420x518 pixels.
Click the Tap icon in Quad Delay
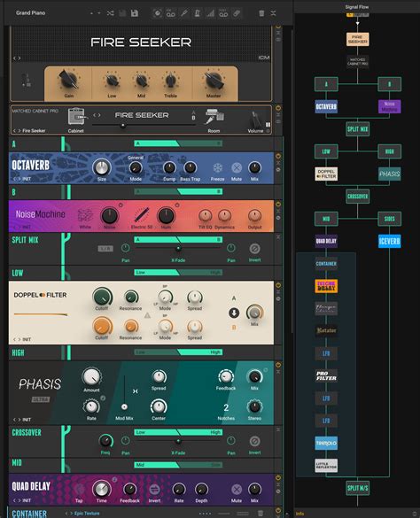pos(79,489)
